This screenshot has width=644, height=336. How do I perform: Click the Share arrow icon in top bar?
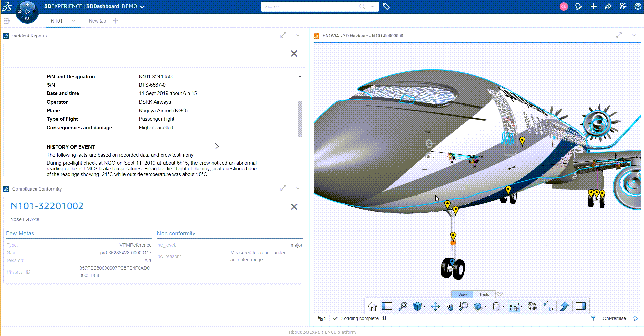click(x=608, y=6)
